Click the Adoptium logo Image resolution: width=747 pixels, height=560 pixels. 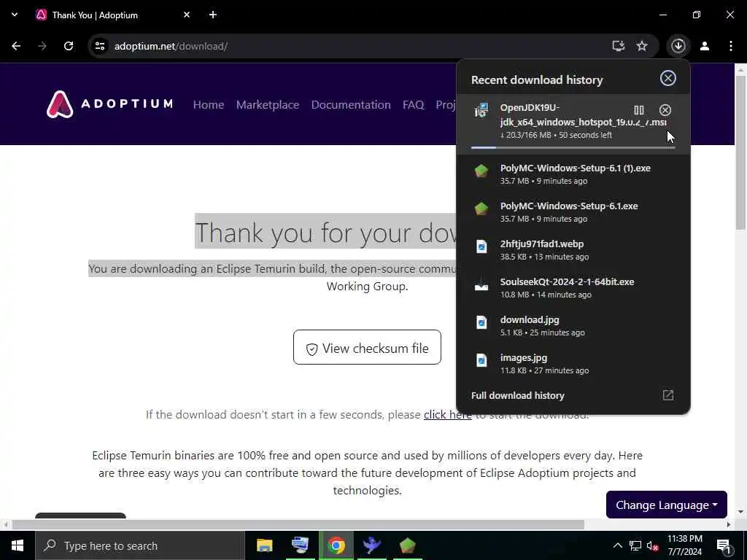(x=110, y=104)
